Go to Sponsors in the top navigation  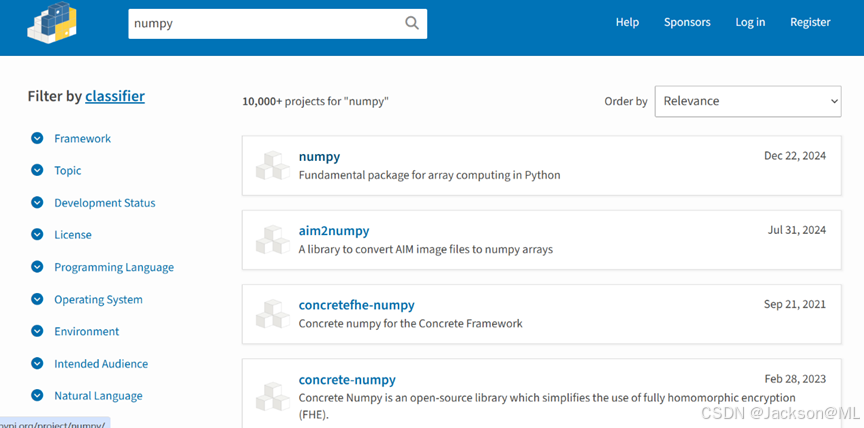coord(687,22)
